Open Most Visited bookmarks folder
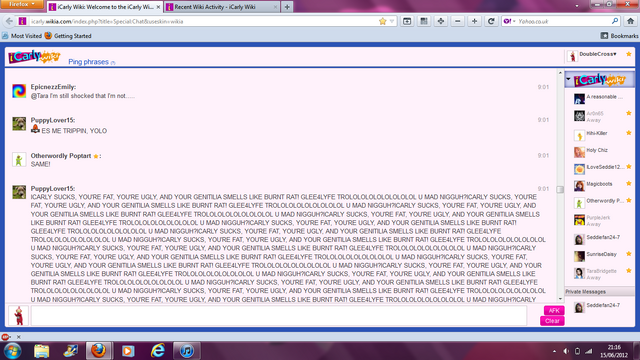 coord(22,36)
